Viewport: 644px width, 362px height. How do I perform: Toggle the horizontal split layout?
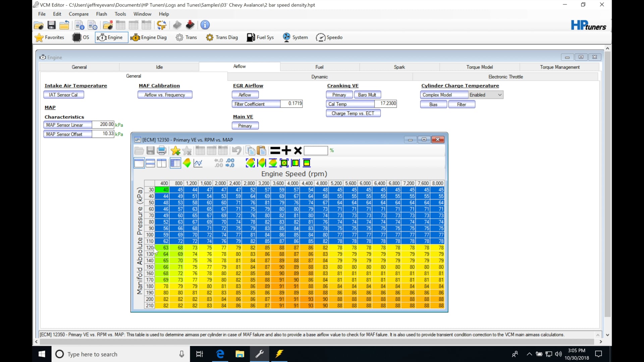pos(150,163)
